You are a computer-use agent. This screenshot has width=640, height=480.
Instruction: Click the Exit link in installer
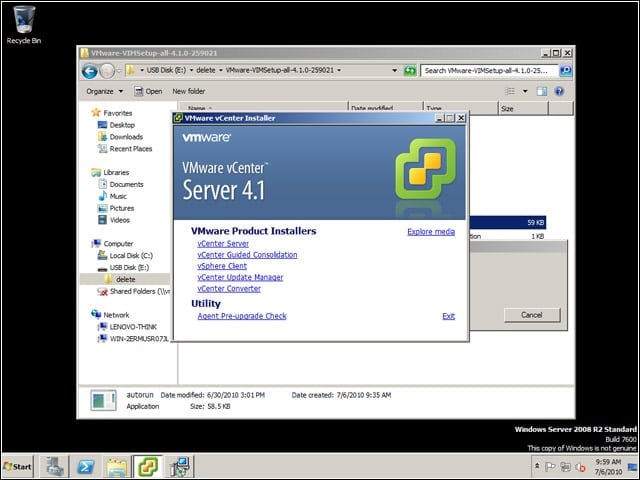pos(448,316)
